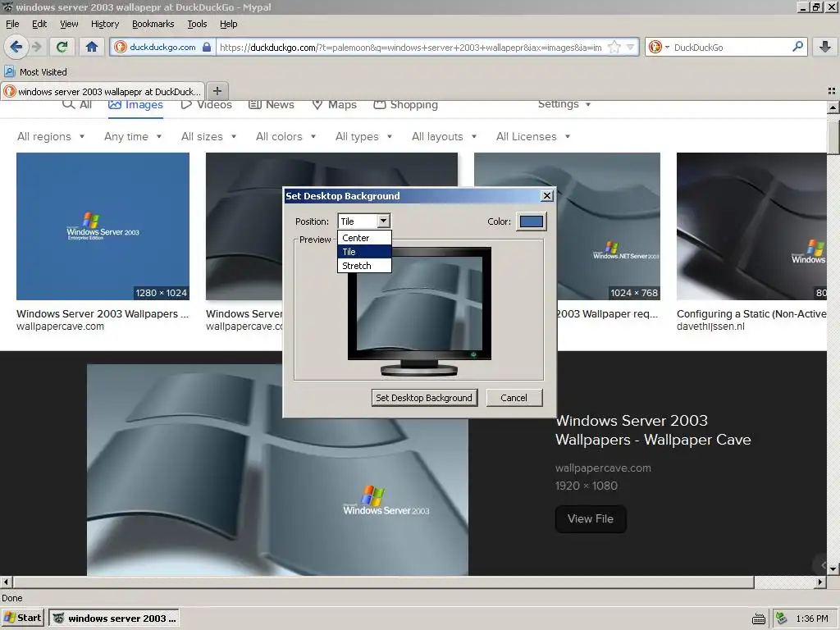The image size is (840, 630).
Task: Click the View File button
Action: click(x=591, y=518)
